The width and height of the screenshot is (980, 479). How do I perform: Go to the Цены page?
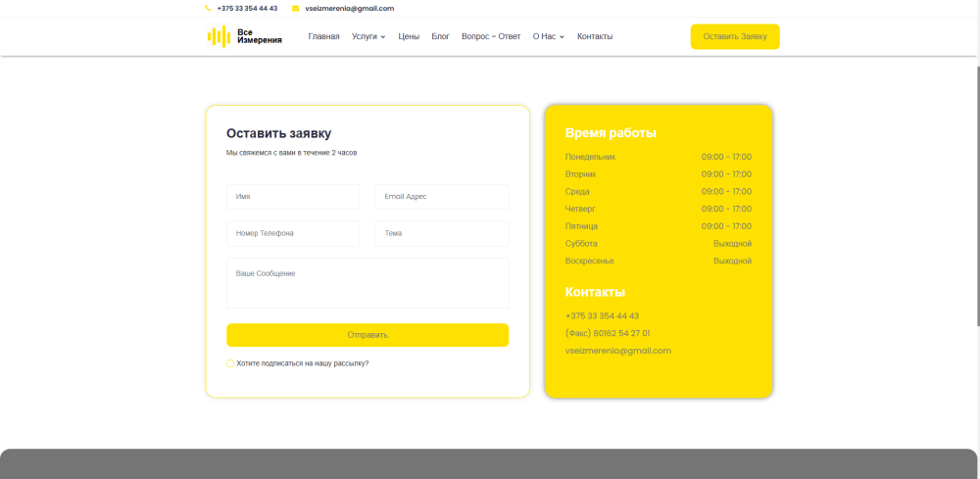[409, 36]
